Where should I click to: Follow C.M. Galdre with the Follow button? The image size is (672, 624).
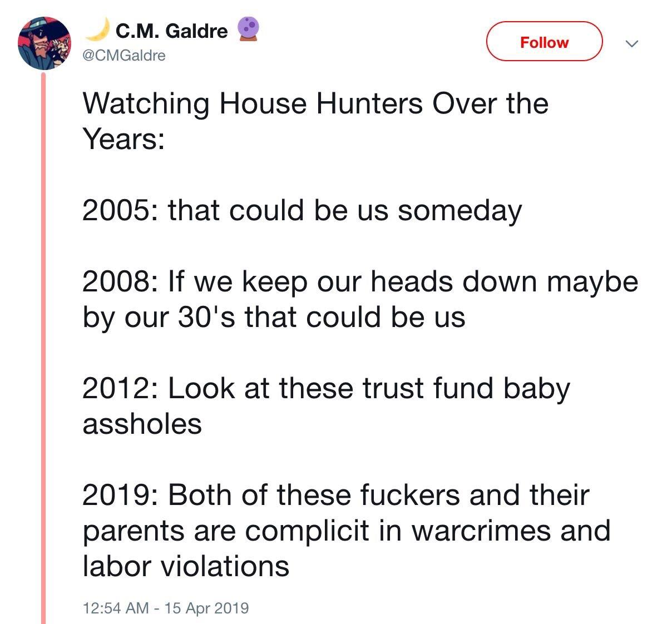(x=544, y=42)
